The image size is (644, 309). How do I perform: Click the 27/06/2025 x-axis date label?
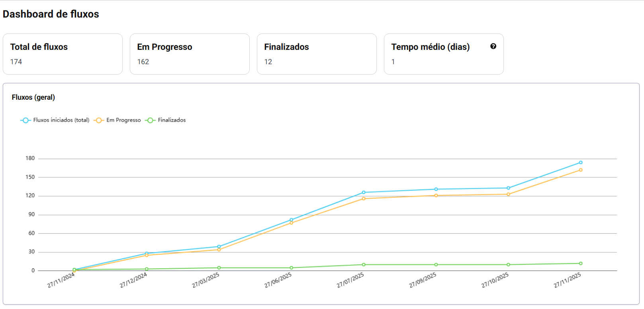(x=278, y=280)
